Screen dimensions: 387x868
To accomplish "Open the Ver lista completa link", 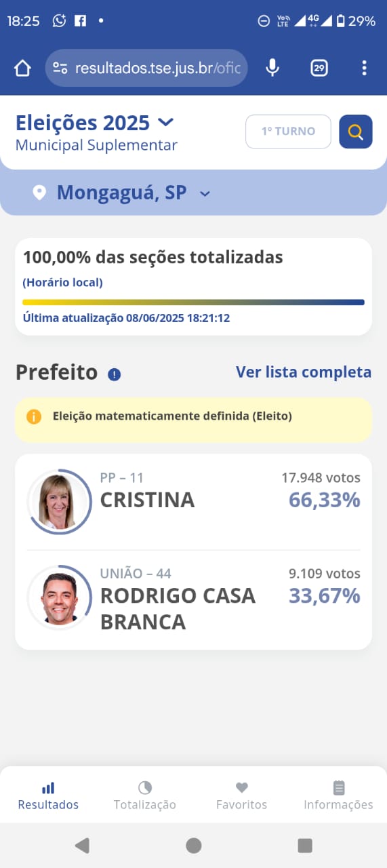I will [x=304, y=372].
